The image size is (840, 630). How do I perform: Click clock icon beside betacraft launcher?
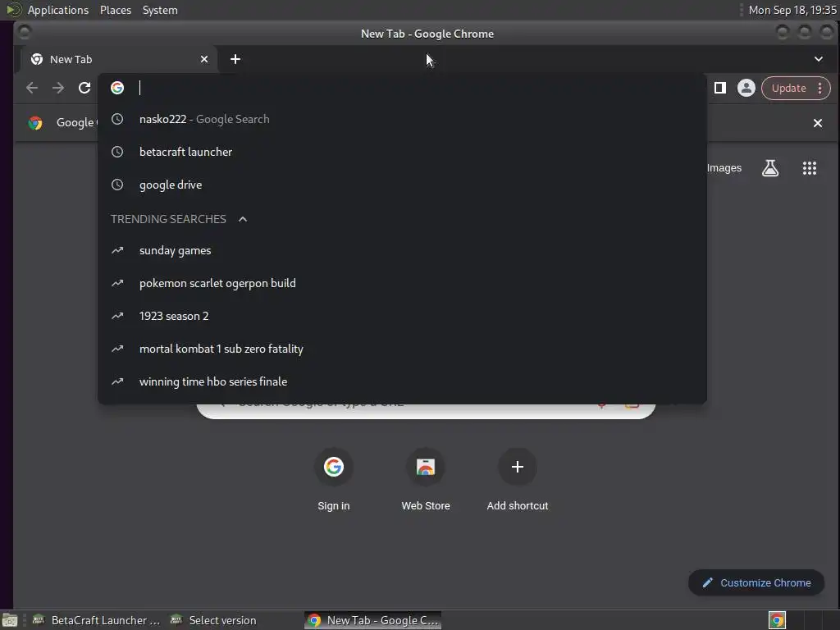click(x=117, y=152)
